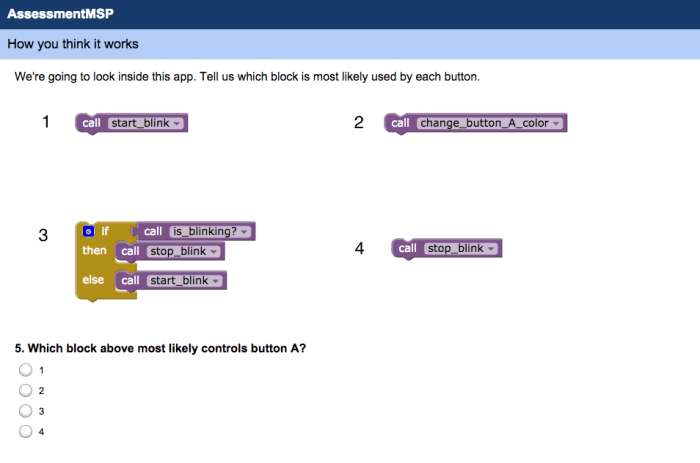Expand change_button_A_color procedure dropdown
The image size is (700, 463).
click(555, 123)
